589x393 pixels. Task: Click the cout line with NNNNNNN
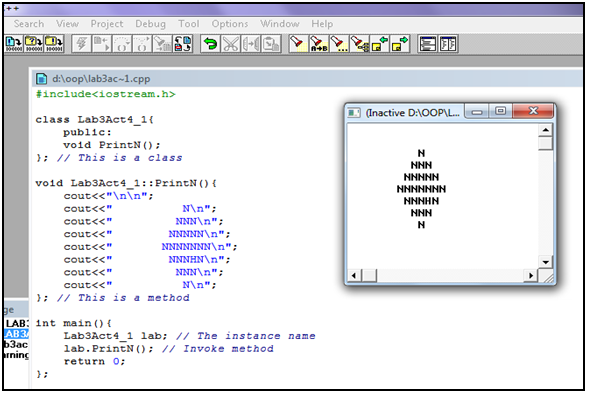150,247
